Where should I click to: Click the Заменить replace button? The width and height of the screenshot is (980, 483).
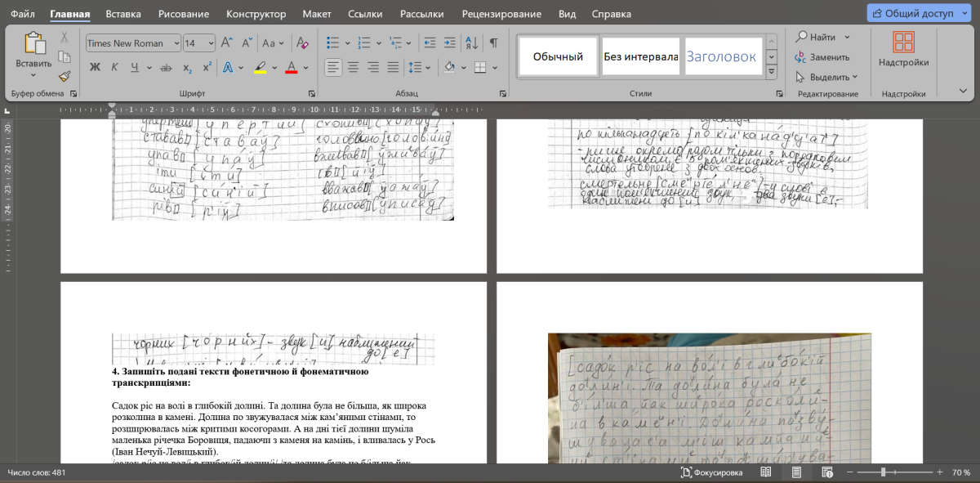822,57
